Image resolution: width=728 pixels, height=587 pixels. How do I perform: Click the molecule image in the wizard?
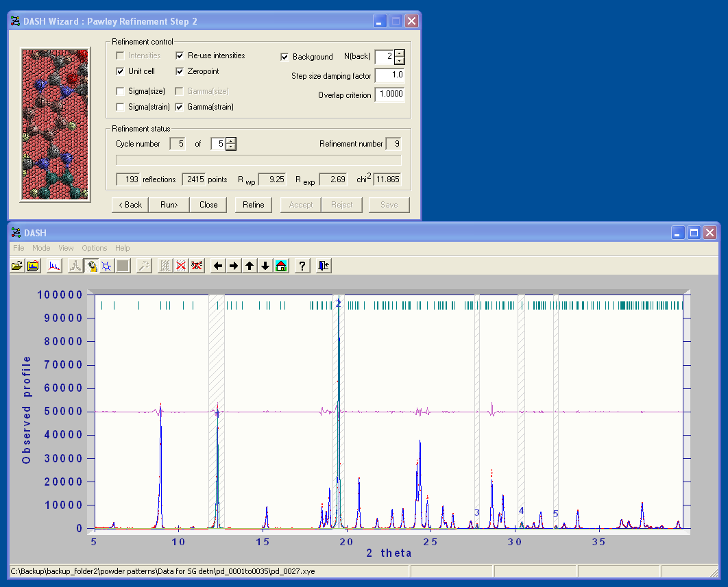[56, 125]
